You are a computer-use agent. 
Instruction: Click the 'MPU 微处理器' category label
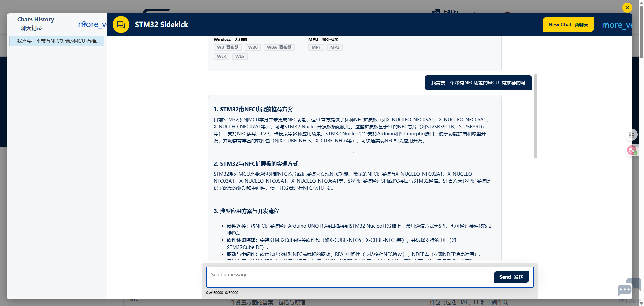coord(323,40)
